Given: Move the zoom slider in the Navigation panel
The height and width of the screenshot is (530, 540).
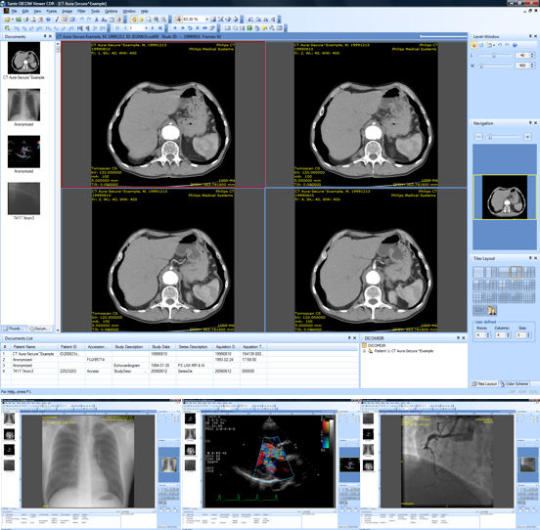Looking at the screenshot, I should [490, 137].
